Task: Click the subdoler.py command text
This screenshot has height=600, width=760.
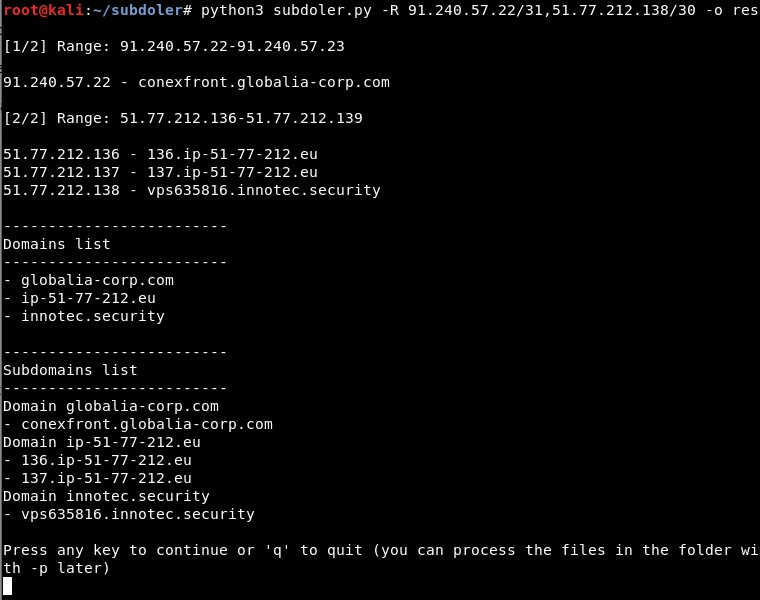Action: pyautogui.click(x=322, y=10)
